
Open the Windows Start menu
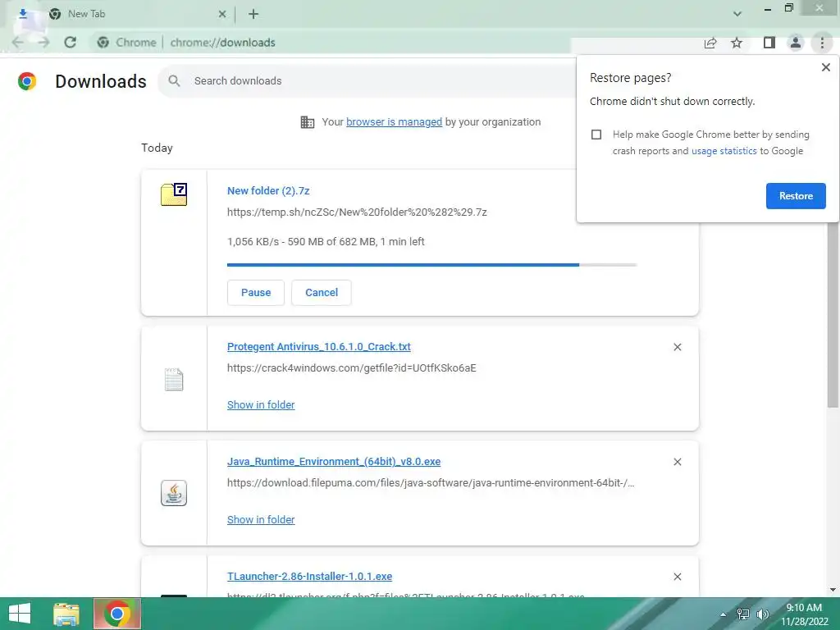click(x=20, y=614)
